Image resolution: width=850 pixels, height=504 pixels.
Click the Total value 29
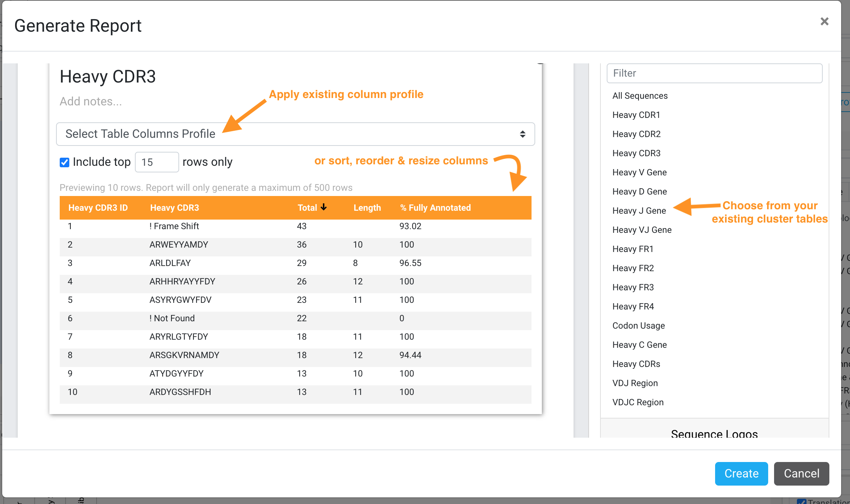tap(302, 263)
